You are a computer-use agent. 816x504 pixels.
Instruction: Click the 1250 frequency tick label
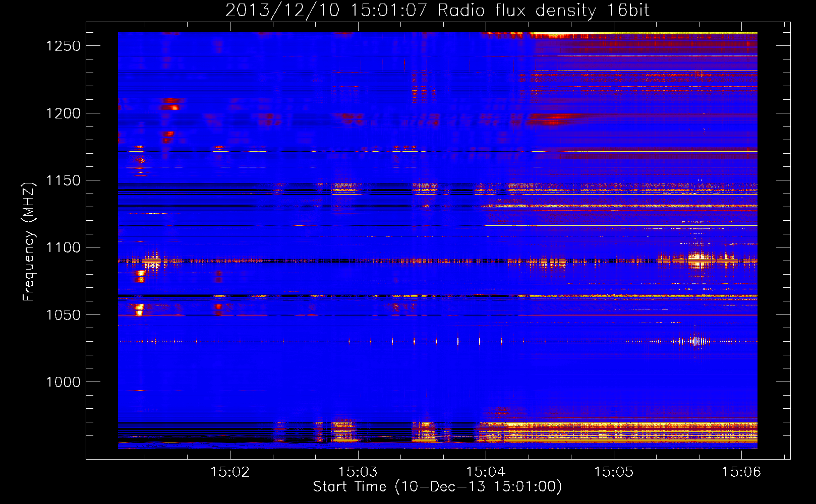coord(63,46)
